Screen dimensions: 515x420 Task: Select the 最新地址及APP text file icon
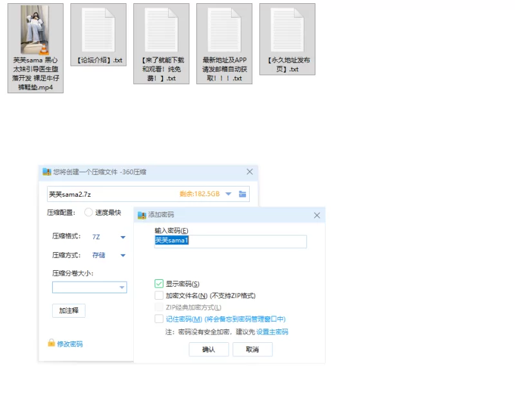point(224,30)
